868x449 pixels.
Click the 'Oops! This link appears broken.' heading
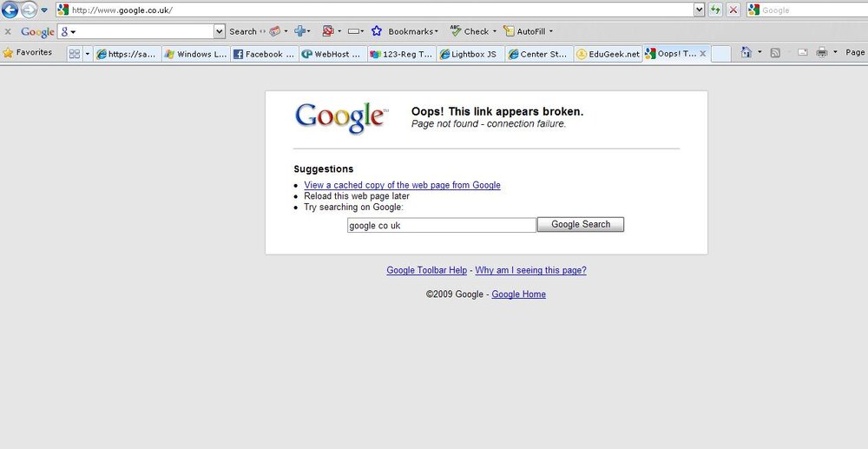pos(497,111)
